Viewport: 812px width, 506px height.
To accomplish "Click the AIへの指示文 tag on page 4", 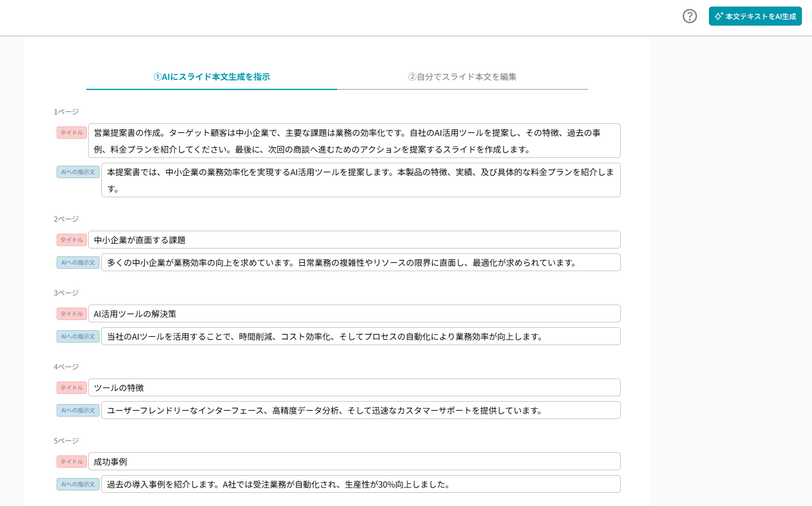I will 78,410.
